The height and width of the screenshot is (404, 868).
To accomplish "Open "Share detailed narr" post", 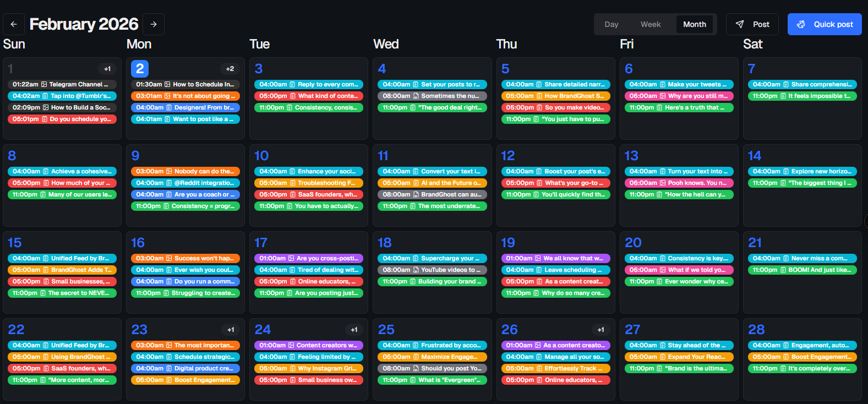I will coord(556,84).
